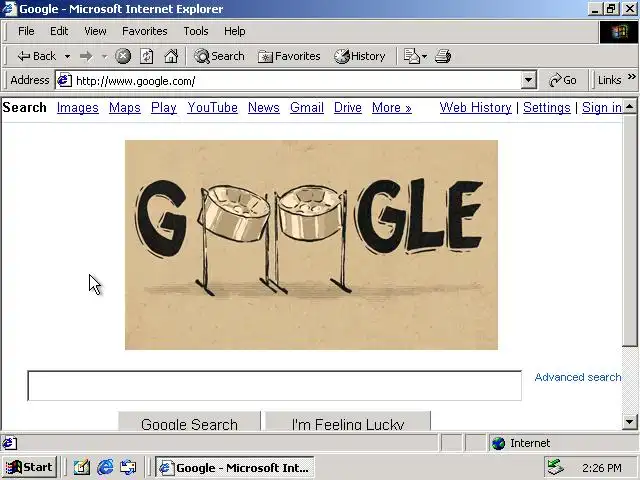Click the Sign in link
640x480 pixels.
[x=602, y=107]
